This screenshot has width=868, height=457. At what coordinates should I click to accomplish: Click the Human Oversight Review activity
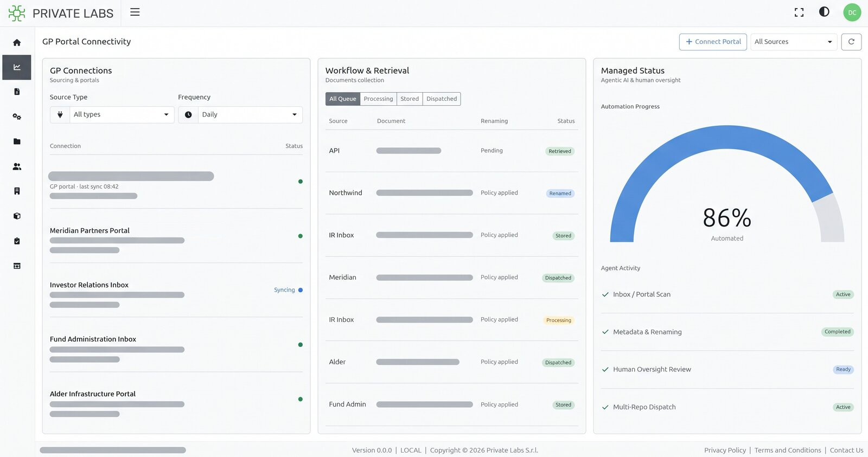point(727,370)
